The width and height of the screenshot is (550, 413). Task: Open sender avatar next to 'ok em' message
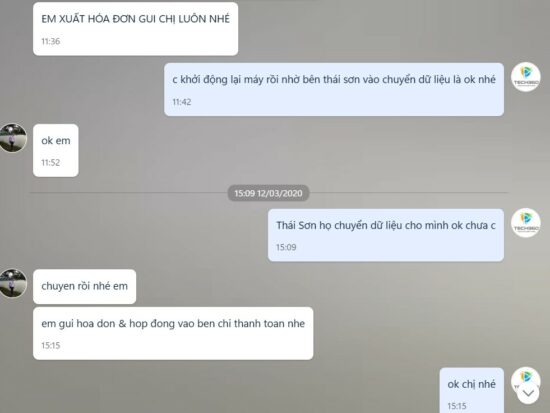pos(13,138)
